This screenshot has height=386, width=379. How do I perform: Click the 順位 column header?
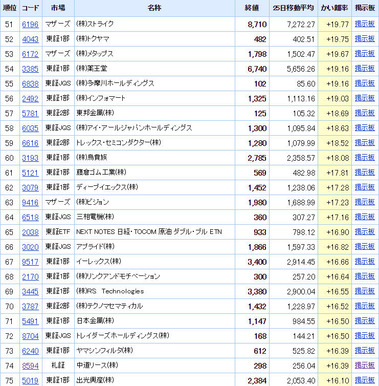[x=9, y=8]
